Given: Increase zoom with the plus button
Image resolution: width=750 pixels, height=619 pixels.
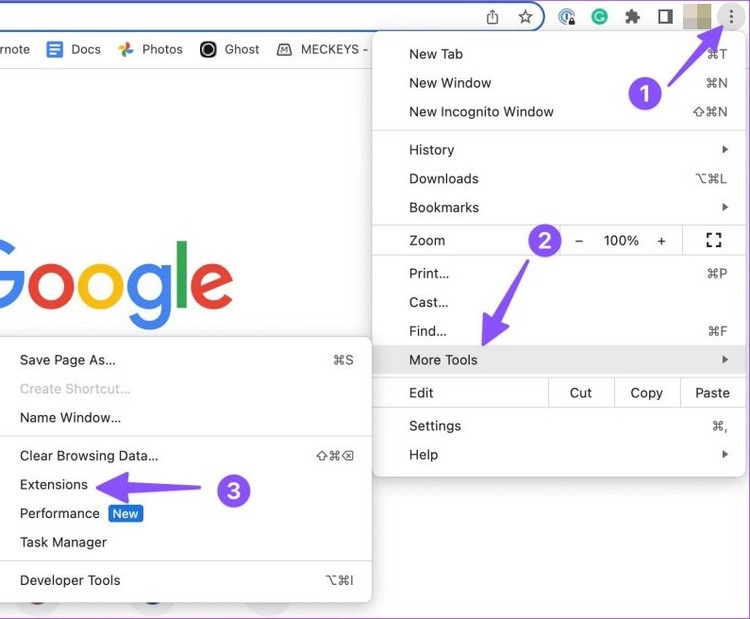Looking at the screenshot, I should click(661, 241).
